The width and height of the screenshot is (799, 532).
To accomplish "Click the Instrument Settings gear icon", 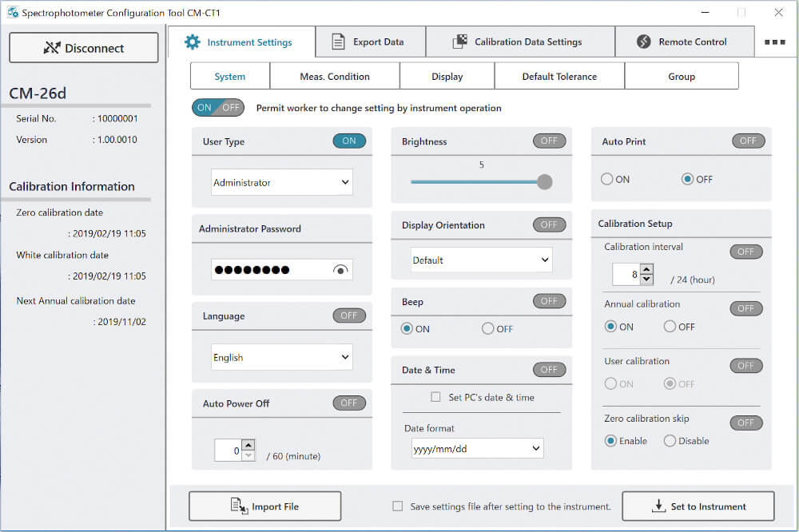I will click(x=192, y=42).
